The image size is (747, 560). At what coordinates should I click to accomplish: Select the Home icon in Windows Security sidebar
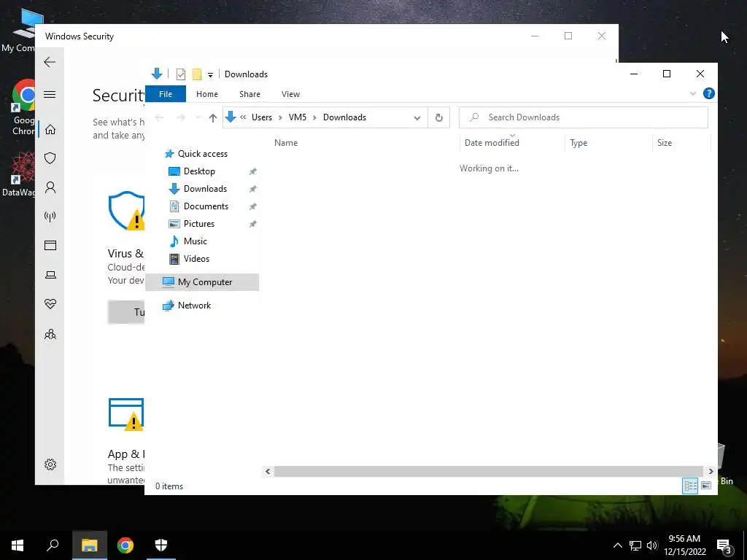click(x=50, y=130)
